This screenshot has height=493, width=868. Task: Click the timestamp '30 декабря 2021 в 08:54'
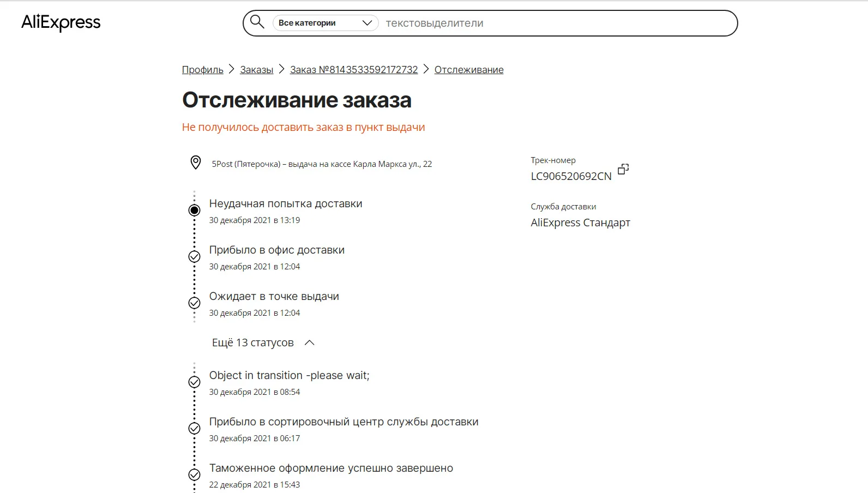pos(255,392)
